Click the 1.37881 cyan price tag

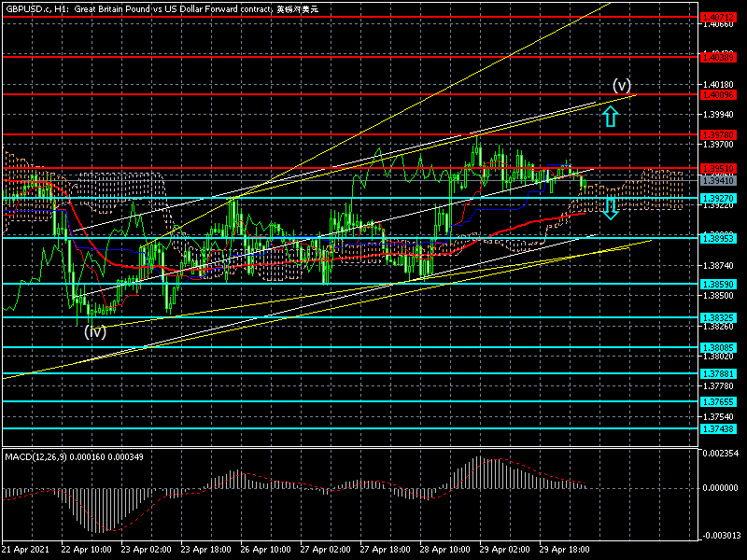point(718,374)
